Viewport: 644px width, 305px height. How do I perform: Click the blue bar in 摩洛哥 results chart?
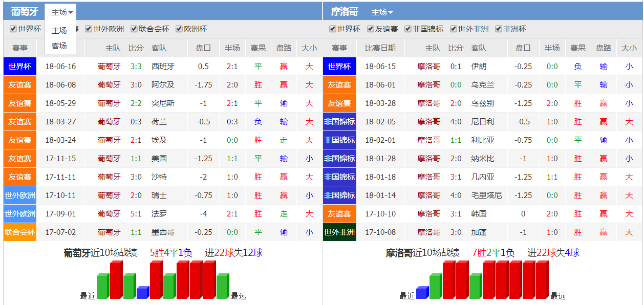(422, 293)
